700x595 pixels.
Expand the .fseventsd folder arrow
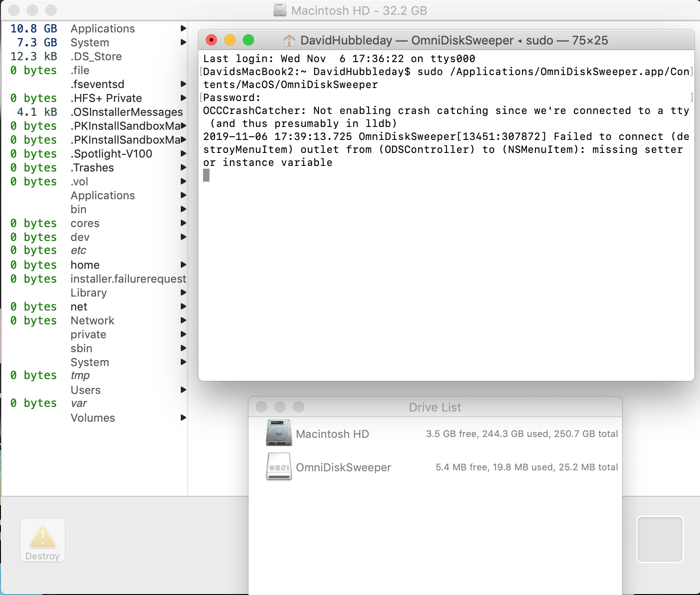click(x=183, y=84)
